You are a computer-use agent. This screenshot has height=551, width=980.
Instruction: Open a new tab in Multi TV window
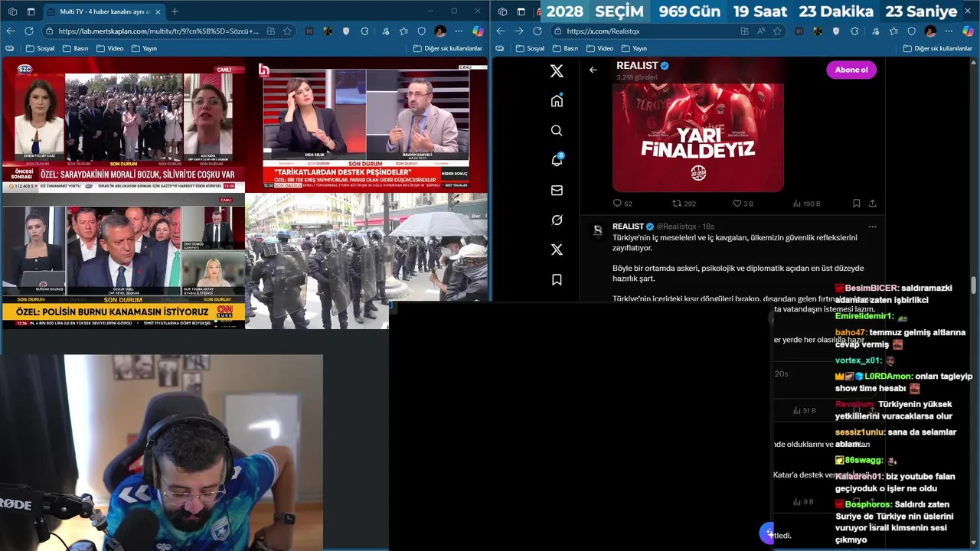(175, 11)
